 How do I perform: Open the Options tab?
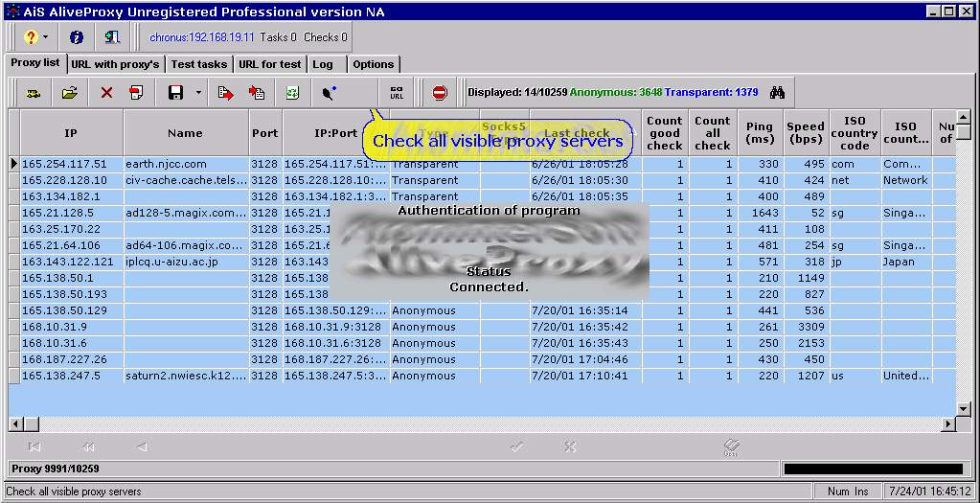pos(373,64)
